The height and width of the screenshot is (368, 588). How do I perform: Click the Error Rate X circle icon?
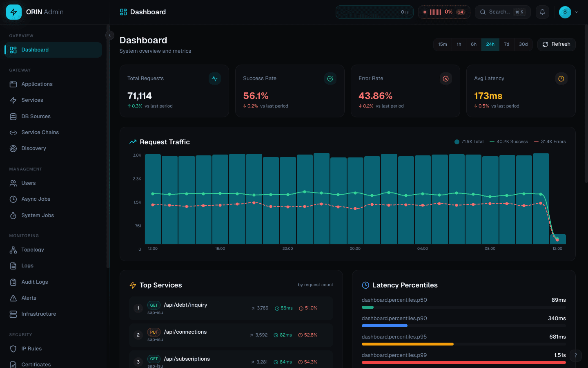pyautogui.click(x=445, y=79)
